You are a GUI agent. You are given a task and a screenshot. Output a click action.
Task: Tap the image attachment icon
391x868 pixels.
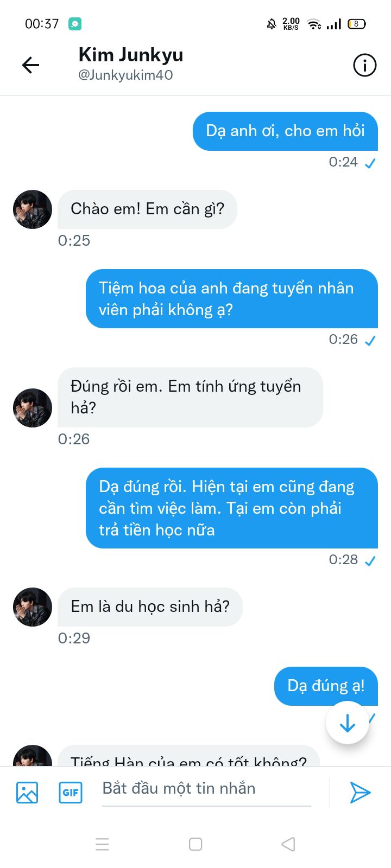pos(27,792)
